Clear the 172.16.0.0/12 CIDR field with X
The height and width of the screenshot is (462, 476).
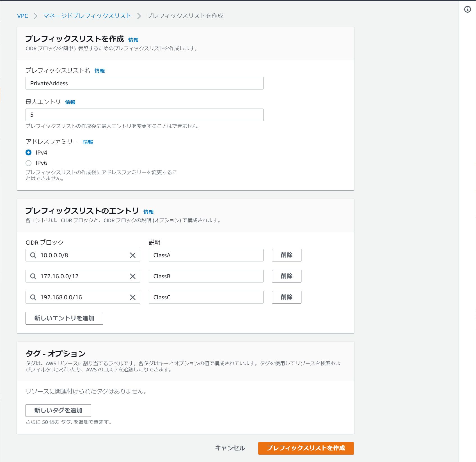tap(133, 276)
